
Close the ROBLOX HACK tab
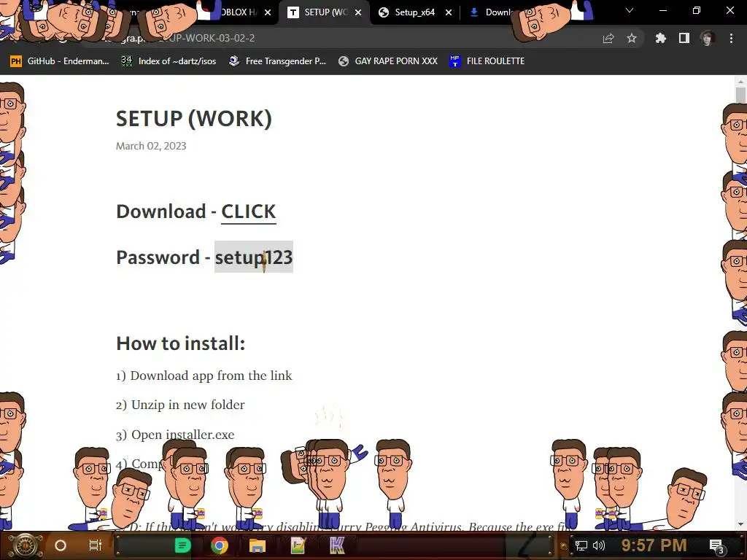[x=268, y=13]
